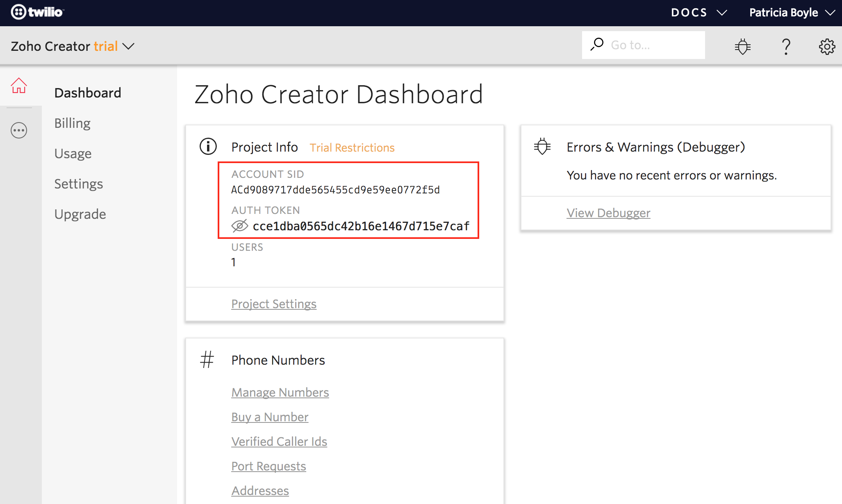Open the settings gear icon
This screenshot has height=504, width=842.
(827, 46)
